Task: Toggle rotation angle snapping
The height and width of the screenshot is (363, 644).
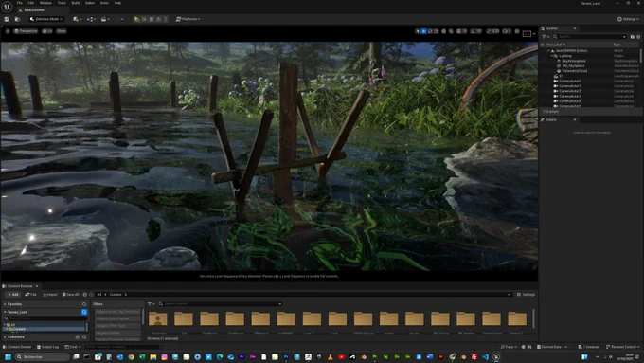Action: (x=474, y=31)
